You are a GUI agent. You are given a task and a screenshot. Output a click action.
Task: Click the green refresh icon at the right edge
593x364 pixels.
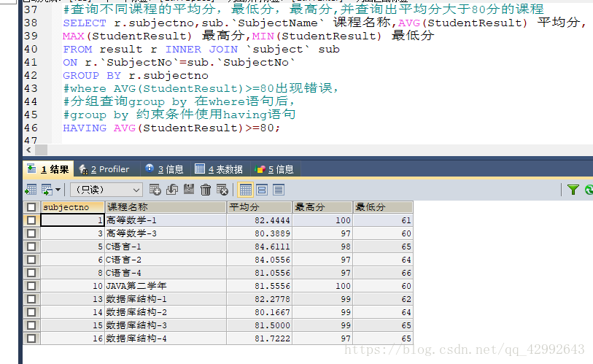(x=589, y=190)
